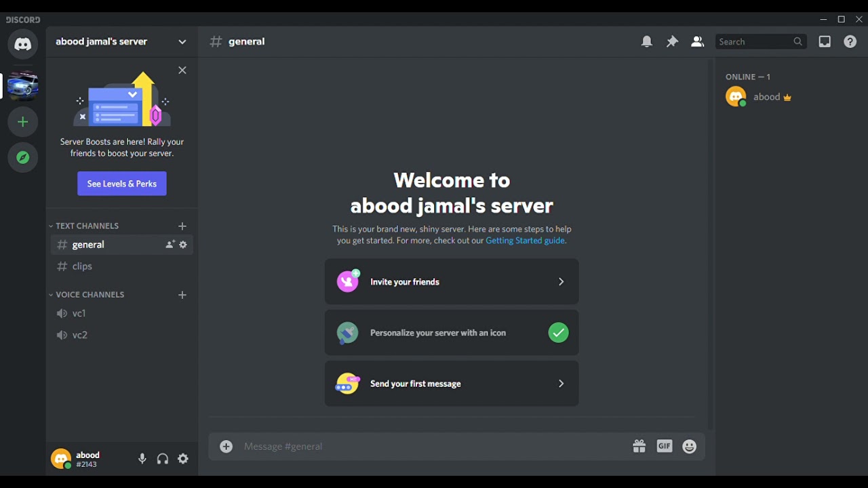This screenshot has height=488, width=868.
Task: Open User Settings gear
Action: point(184,460)
